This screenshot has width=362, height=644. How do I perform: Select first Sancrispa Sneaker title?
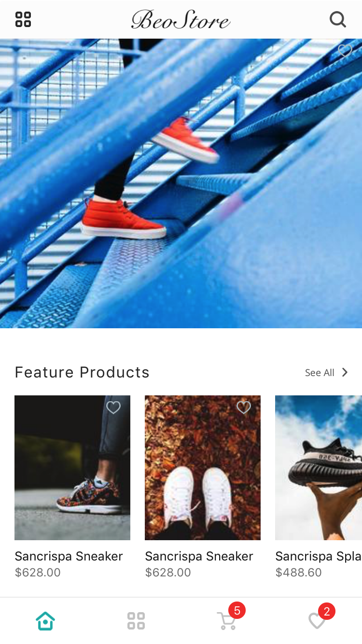[x=69, y=556]
